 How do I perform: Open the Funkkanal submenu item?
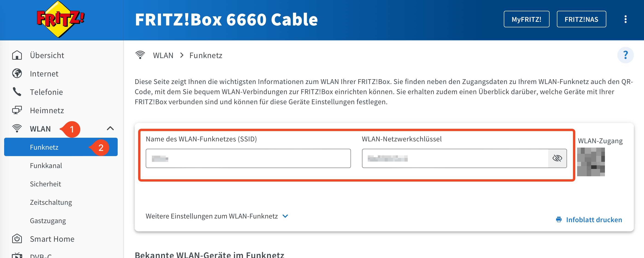46,165
